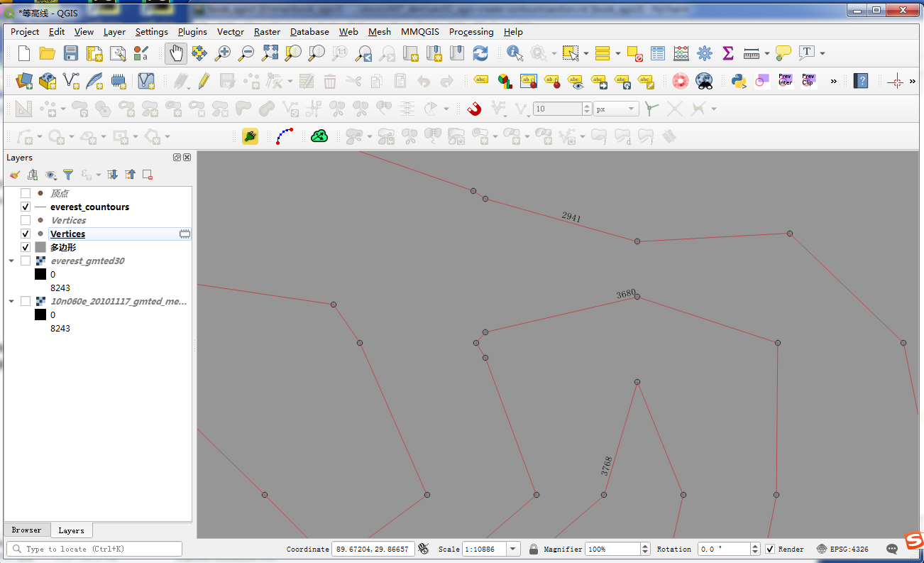This screenshot has height=563, width=924.
Task: Click the green cloud plugin icon
Action: pos(319,136)
